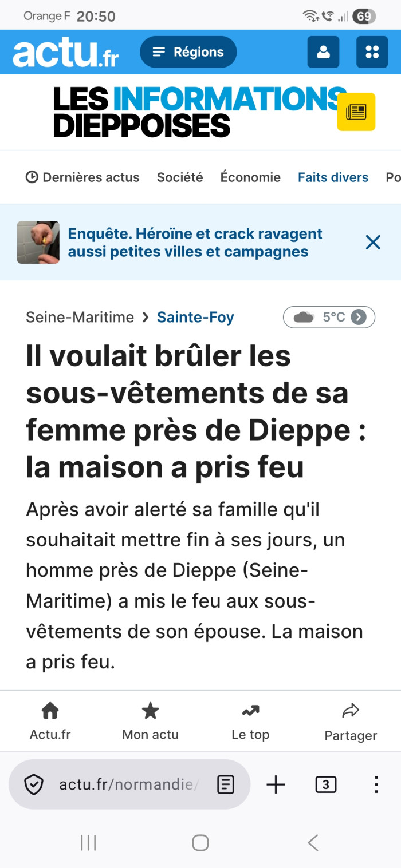Screen dimensions: 401x868
Task: Expand the Régions menu
Action: click(188, 52)
